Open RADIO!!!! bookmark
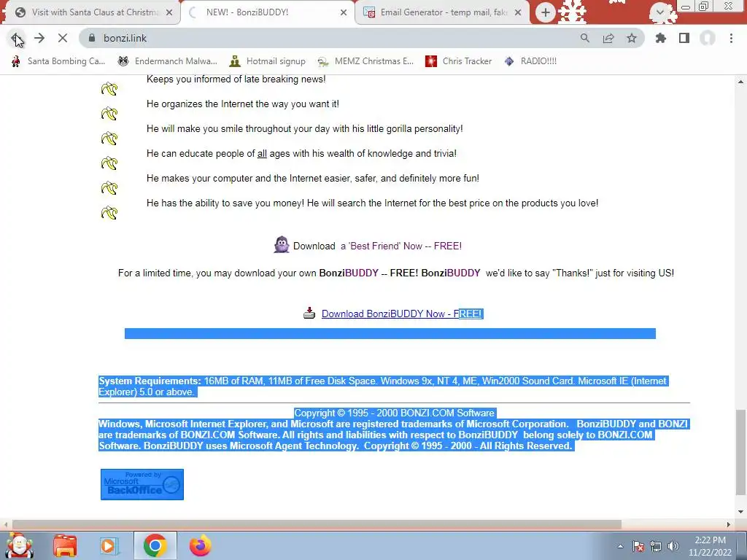The image size is (747, 560). point(530,61)
